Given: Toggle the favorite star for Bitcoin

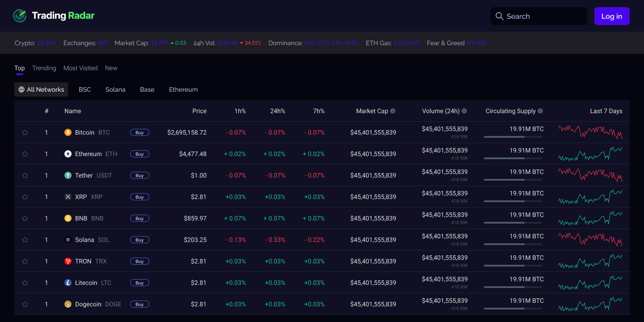Looking at the screenshot, I should point(25,132).
